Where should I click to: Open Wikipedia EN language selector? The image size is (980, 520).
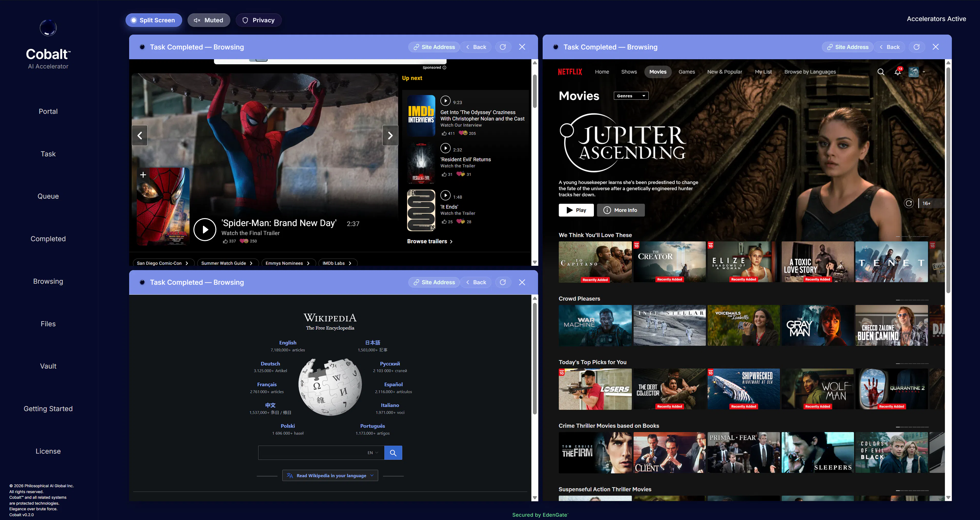point(373,453)
